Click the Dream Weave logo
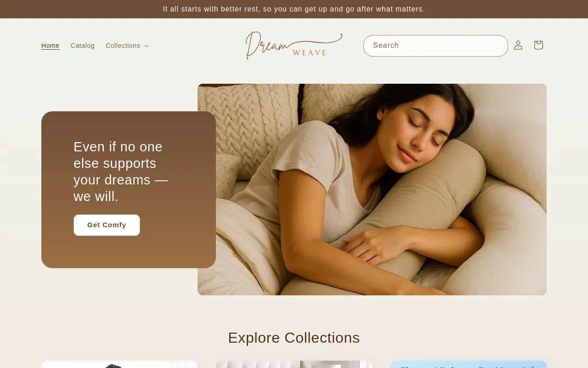Image resolution: width=588 pixels, height=368 pixels. pyautogui.click(x=294, y=46)
